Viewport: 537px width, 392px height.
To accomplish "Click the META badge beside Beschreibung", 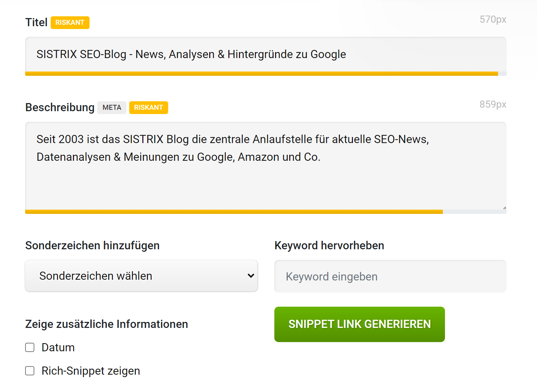I will (112, 108).
